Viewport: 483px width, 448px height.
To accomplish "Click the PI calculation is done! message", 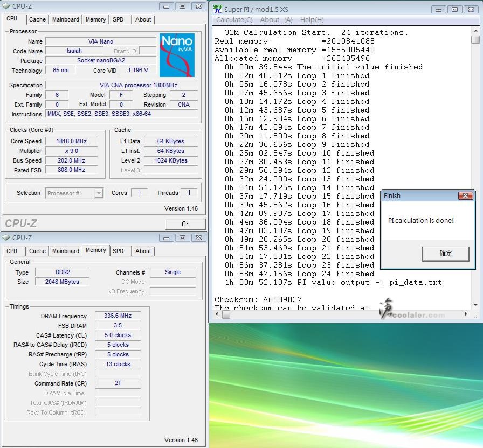I will pyautogui.click(x=421, y=221).
